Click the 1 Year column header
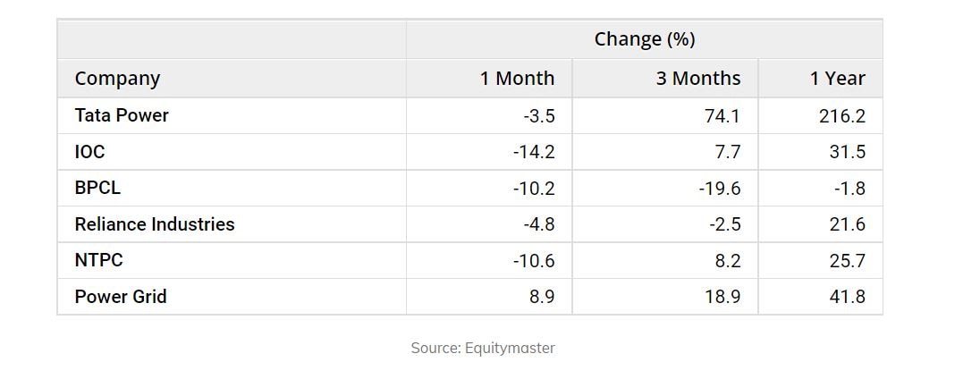 837,79
